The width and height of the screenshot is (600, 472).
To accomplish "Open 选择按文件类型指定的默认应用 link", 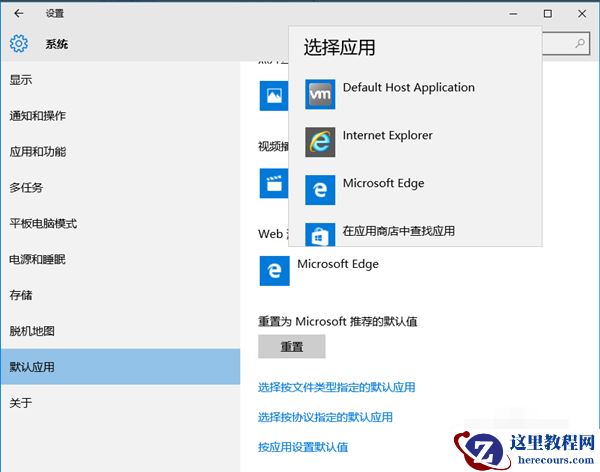I will (336, 387).
